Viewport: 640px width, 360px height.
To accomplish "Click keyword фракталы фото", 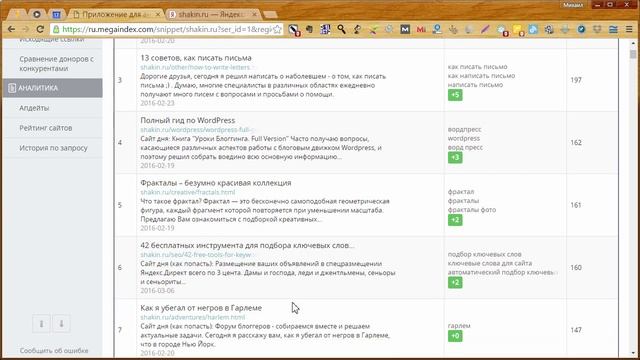I will pos(472,210).
